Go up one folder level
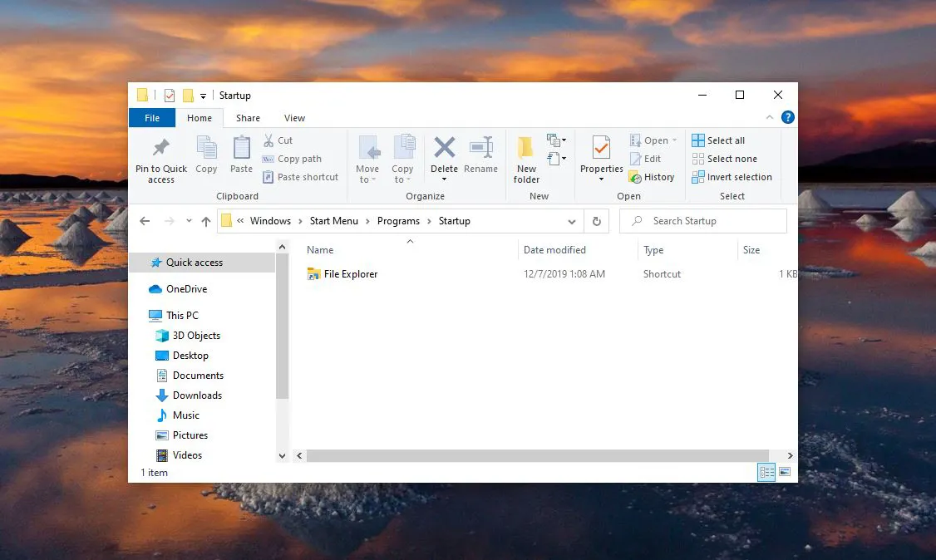Screen dimensions: 936x560 tap(206, 221)
